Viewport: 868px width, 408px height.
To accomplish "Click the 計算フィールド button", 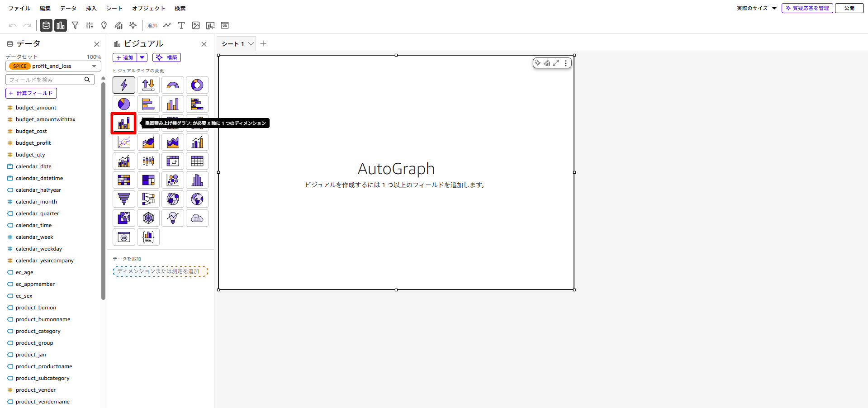I will (x=31, y=93).
